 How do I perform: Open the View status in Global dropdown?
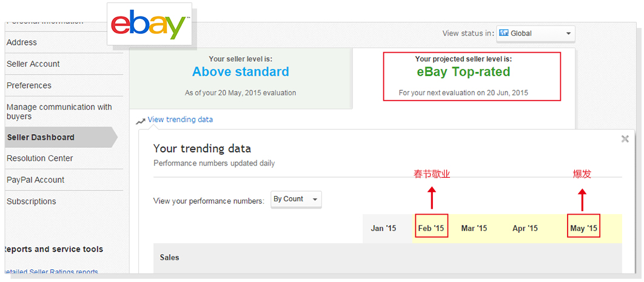535,33
